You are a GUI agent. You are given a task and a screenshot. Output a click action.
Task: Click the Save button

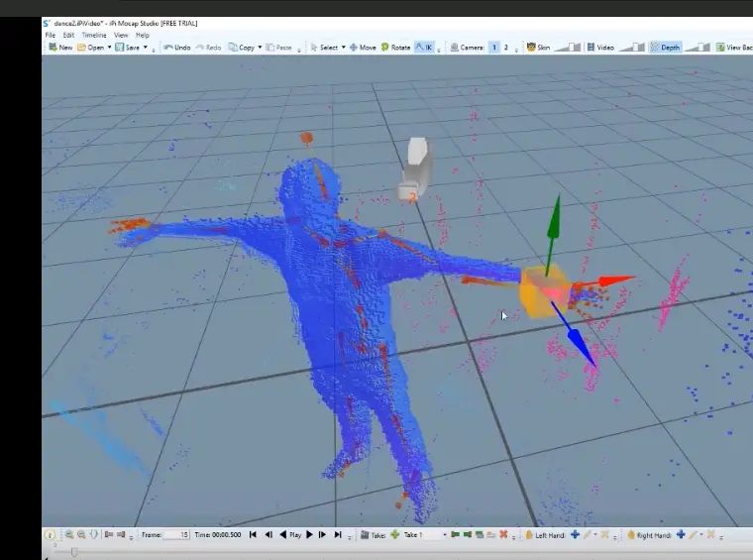pos(128,47)
